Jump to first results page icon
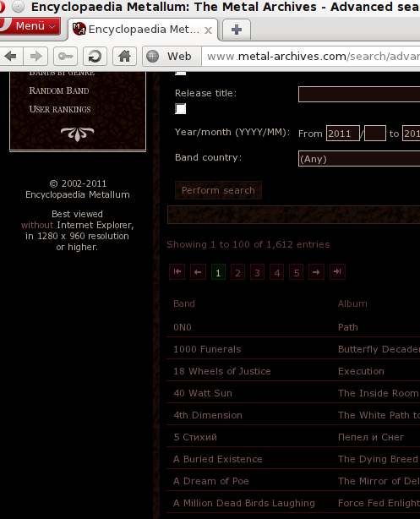This screenshot has width=420, height=519. point(177,272)
